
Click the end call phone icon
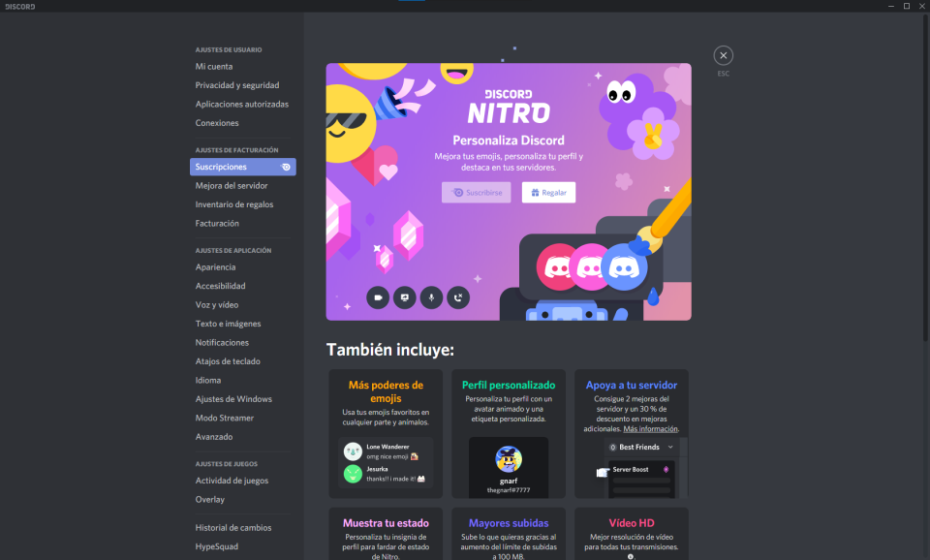[458, 297]
